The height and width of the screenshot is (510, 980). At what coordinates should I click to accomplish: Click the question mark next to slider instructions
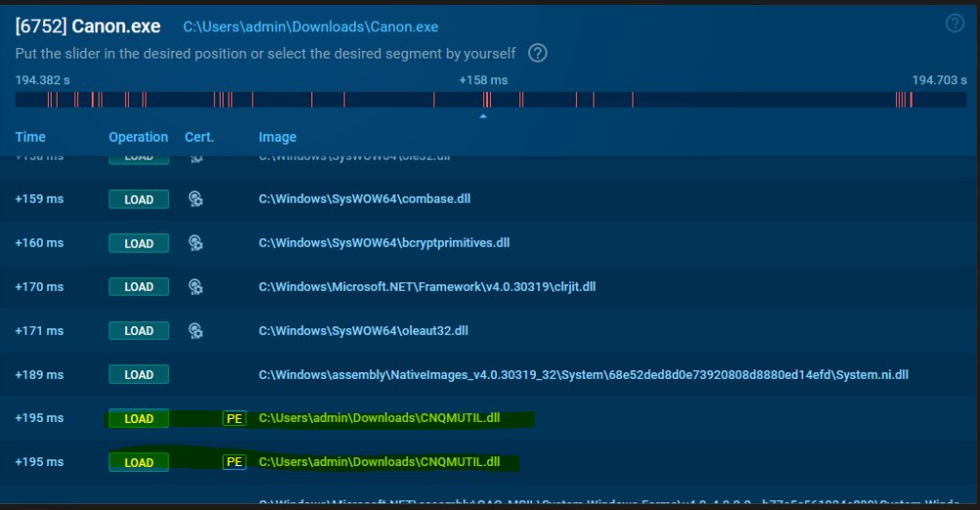click(x=538, y=53)
